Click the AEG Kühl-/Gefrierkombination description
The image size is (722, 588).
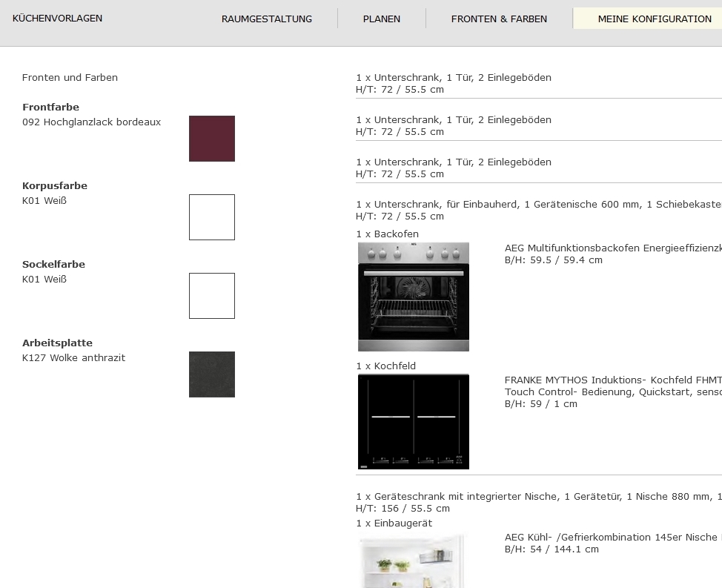(x=613, y=537)
